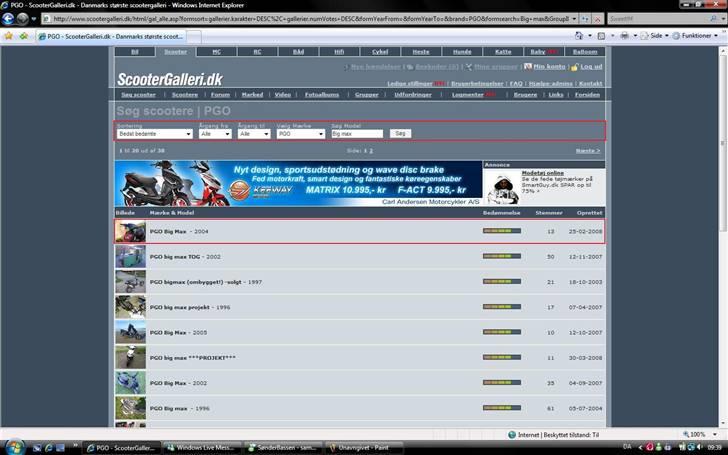Click the browser Forward arrow
728x455 pixels.
pos(22,19)
